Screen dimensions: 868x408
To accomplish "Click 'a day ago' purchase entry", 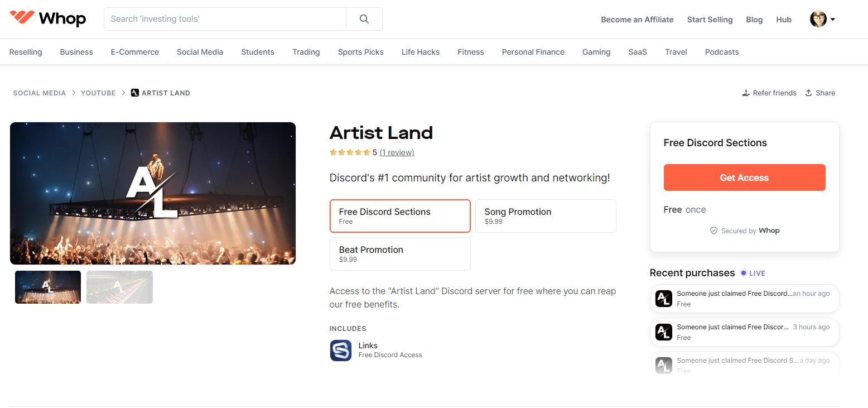I will [x=744, y=363].
